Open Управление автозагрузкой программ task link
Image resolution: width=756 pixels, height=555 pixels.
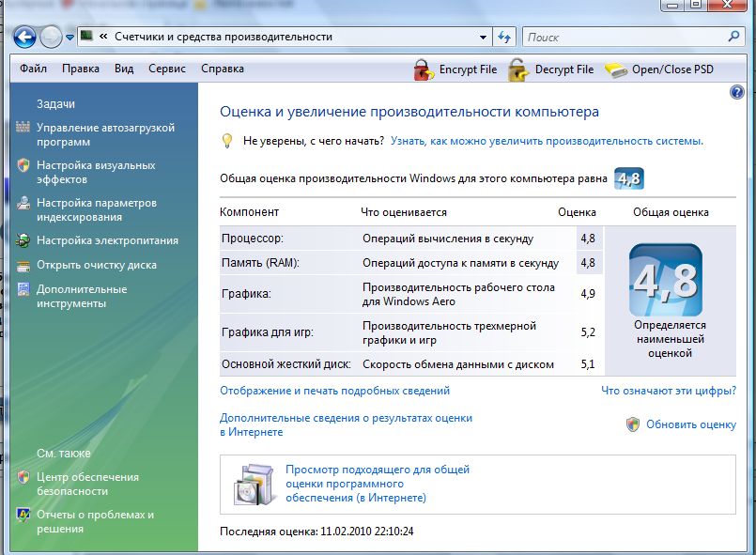(x=105, y=134)
